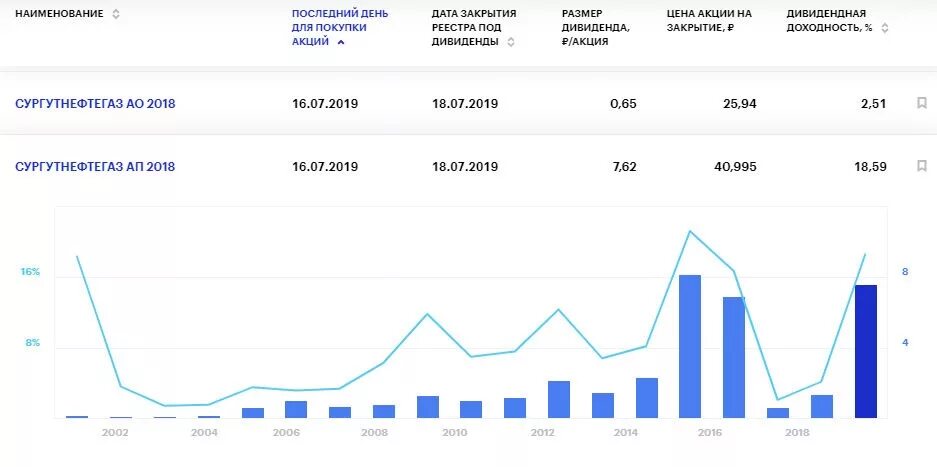Click dividend yield 2,51
This screenshot has width=937, height=467.
click(874, 104)
